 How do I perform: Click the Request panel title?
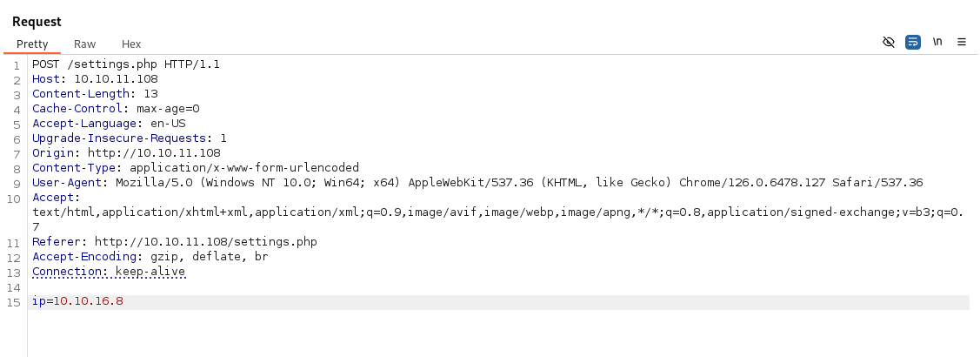(37, 21)
